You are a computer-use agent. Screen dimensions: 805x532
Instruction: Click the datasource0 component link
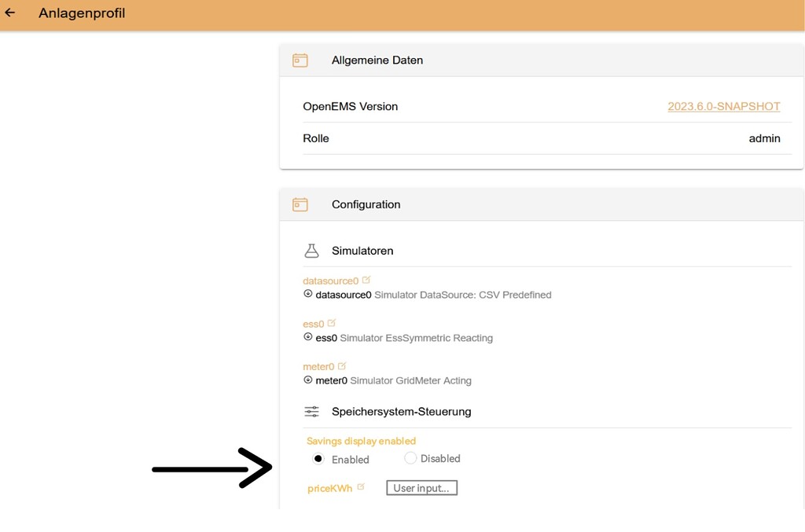tap(331, 280)
